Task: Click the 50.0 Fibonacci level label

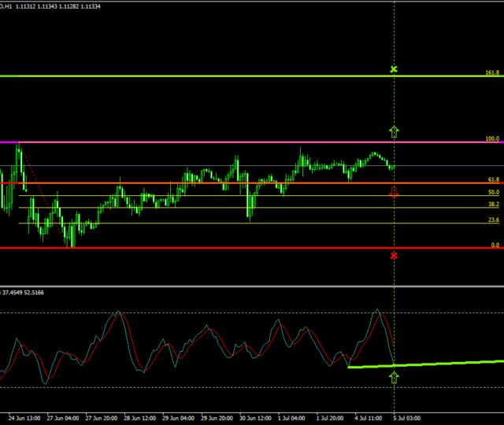Action: (494, 192)
